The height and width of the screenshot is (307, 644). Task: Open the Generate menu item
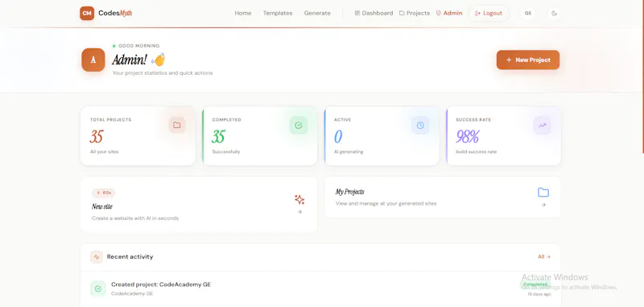[x=317, y=13]
